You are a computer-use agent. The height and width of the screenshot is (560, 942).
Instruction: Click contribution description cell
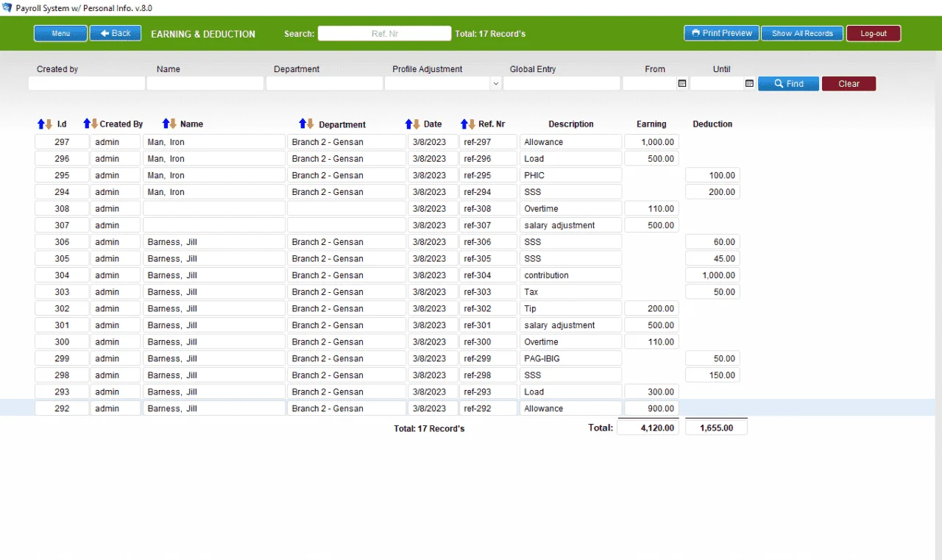point(570,275)
